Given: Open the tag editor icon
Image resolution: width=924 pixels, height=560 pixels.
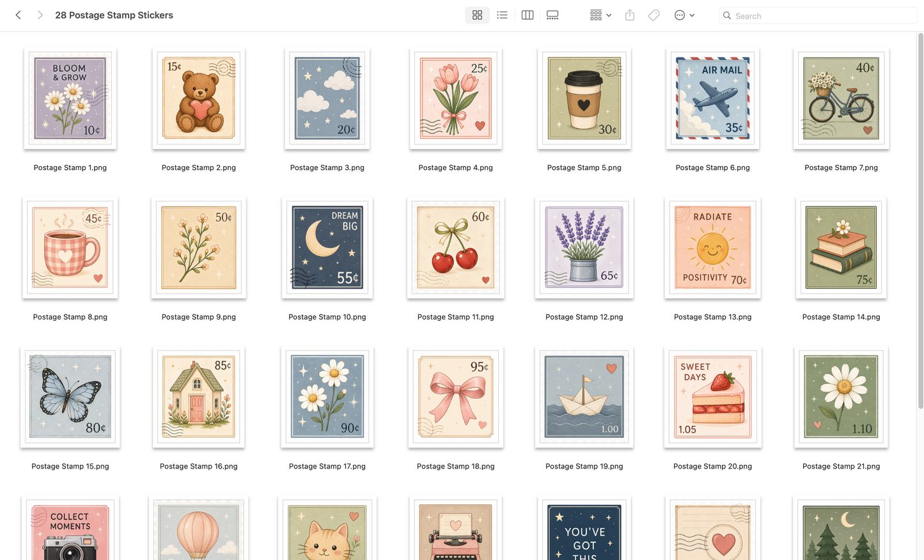Looking at the screenshot, I should click(654, 15).
